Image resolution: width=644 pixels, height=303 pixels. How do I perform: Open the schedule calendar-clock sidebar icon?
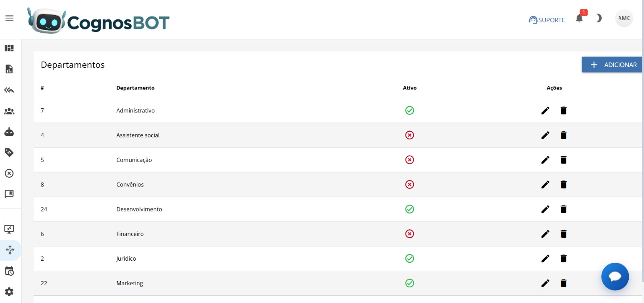pos(9,271)
